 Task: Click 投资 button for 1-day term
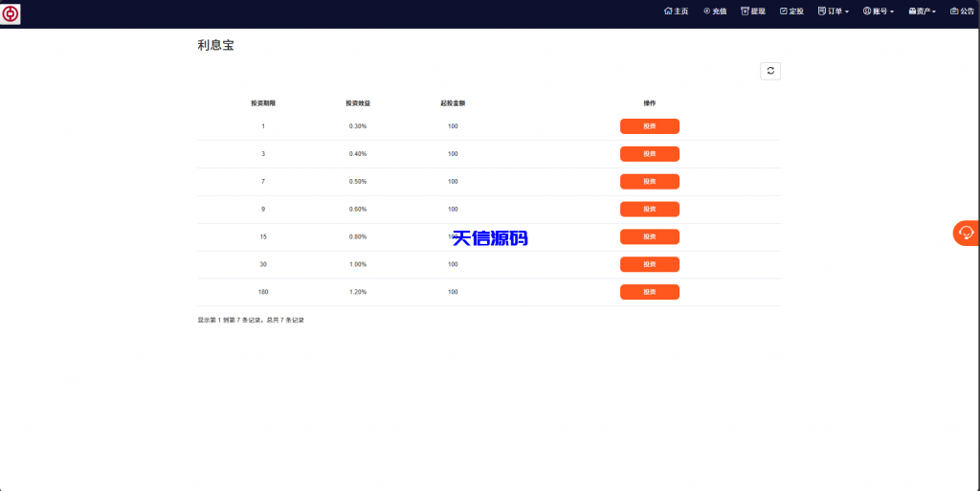649,126
